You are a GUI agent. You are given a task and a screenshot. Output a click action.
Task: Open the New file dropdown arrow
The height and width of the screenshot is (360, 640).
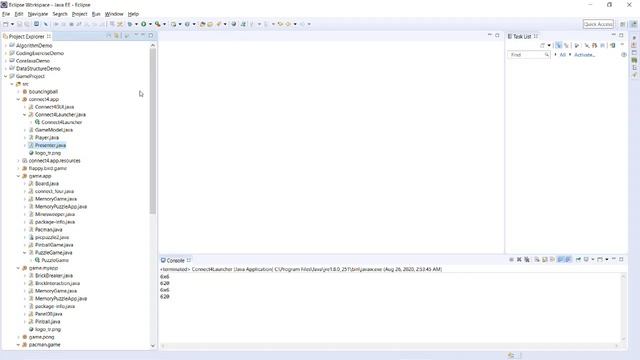pos(12,24)
